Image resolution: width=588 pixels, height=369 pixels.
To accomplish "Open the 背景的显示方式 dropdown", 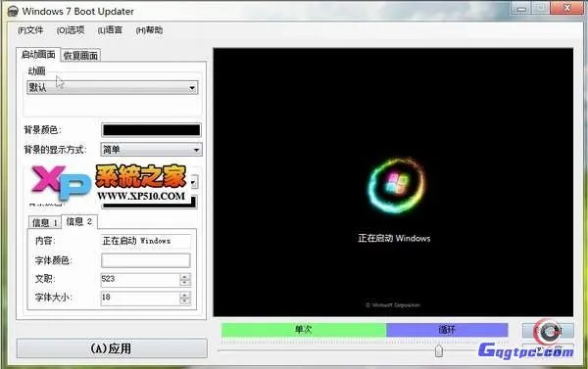I will pyautogui.click(x=152, y=150).
